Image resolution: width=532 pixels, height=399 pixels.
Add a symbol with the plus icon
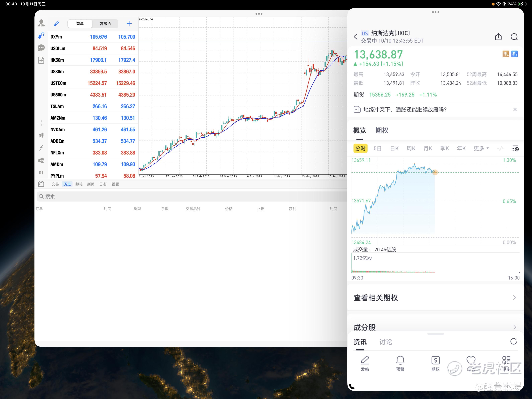[129, 24]
